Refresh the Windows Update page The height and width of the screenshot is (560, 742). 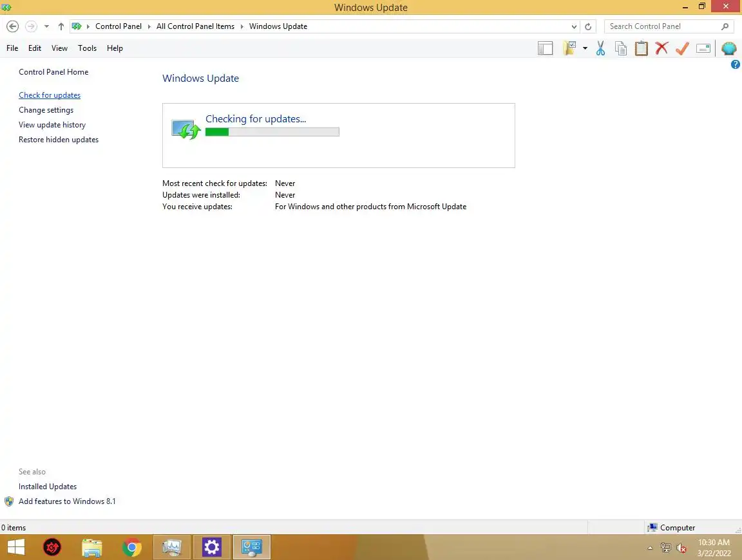click(588, 26)
